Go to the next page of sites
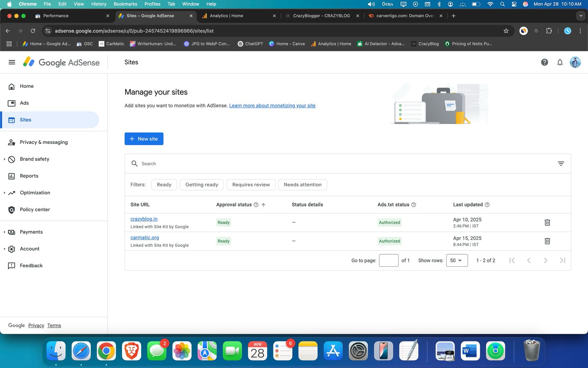 545,261
